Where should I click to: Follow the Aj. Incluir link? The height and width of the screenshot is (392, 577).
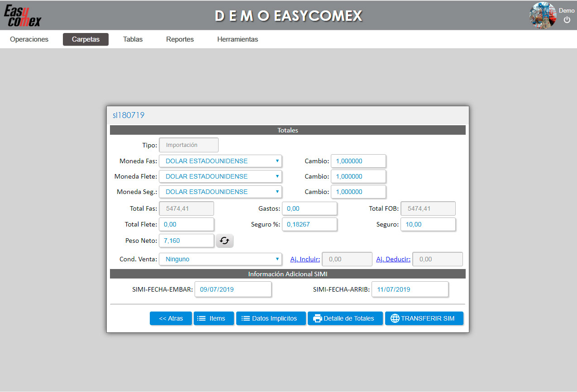(305, 259)
